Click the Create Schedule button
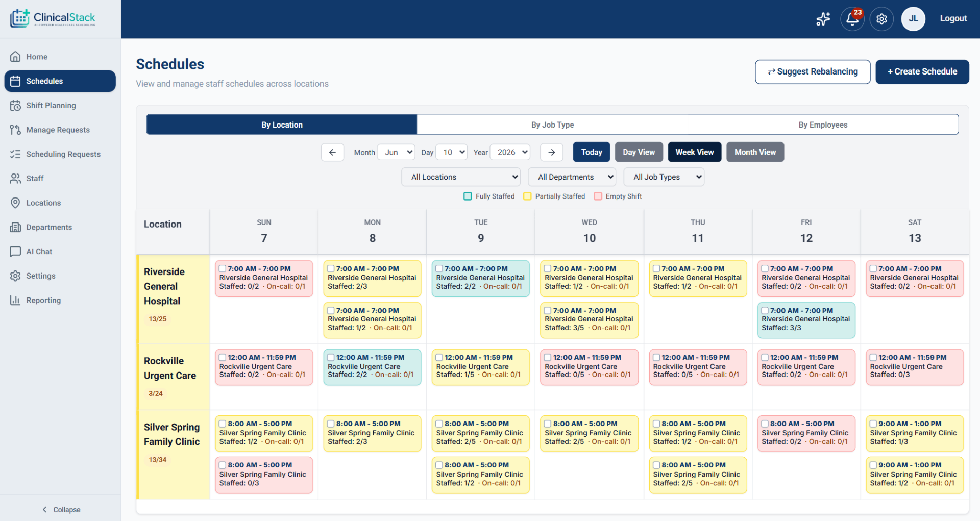Screen dimensions: 980x521 pyautogui.click(x=922, y=72)
